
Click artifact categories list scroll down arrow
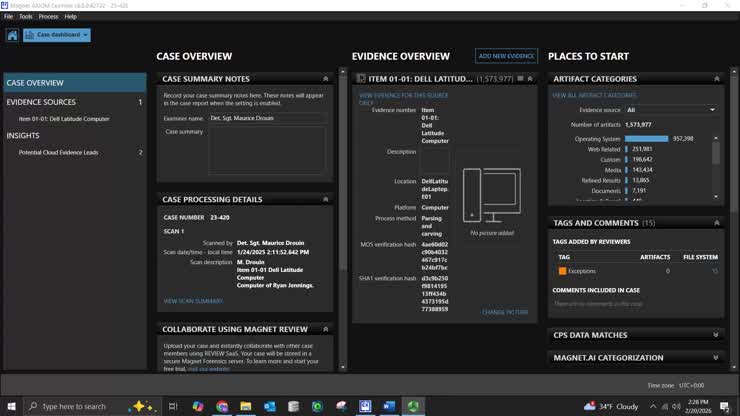[x=716, y=196]
